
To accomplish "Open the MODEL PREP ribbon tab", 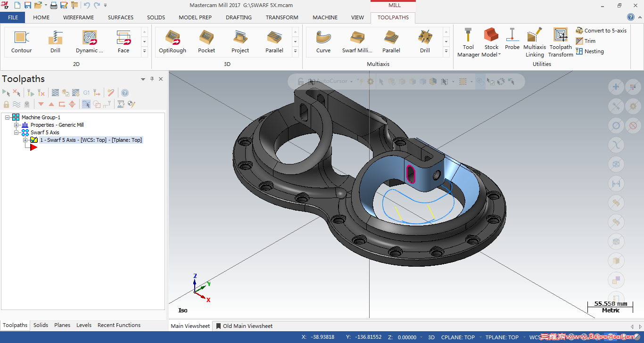I will click(195, 17).
